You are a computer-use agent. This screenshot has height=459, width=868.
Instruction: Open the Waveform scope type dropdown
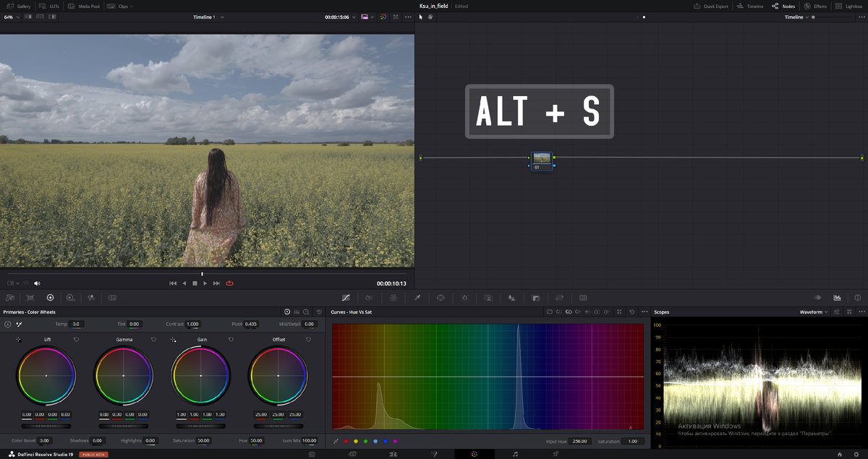click(x=814, y=312)
